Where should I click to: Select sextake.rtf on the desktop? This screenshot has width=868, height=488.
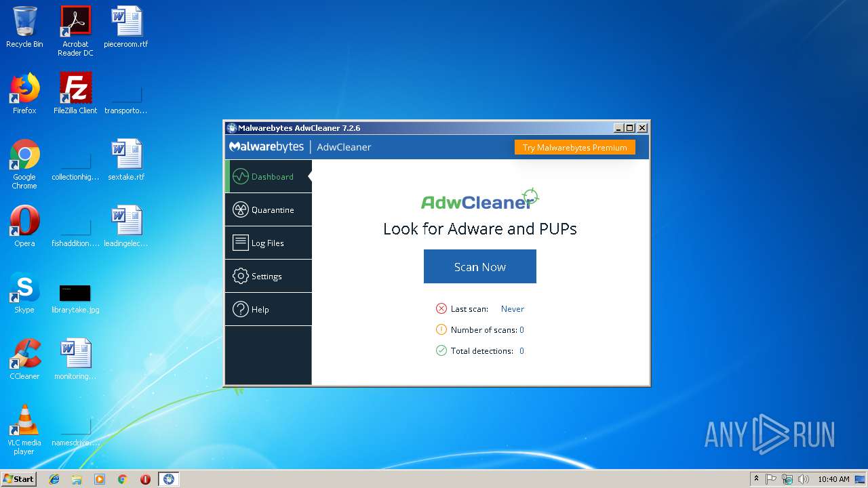(x=126, y=160)
